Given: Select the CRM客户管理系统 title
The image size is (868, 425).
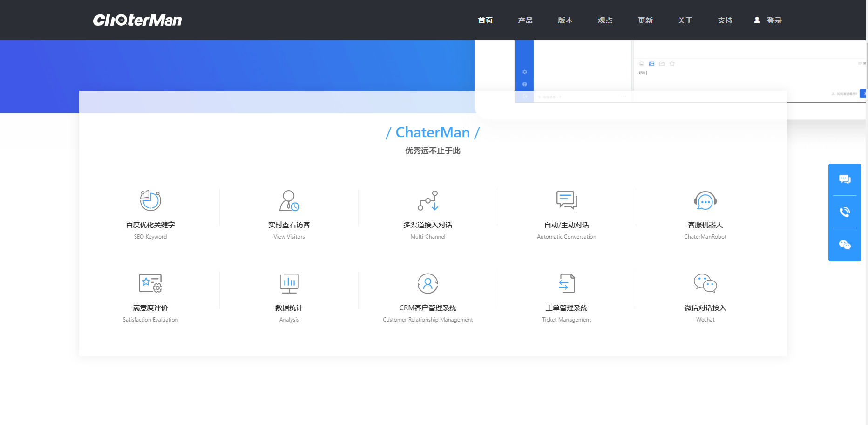Looking at the screenshot, I should coord(428,308).
